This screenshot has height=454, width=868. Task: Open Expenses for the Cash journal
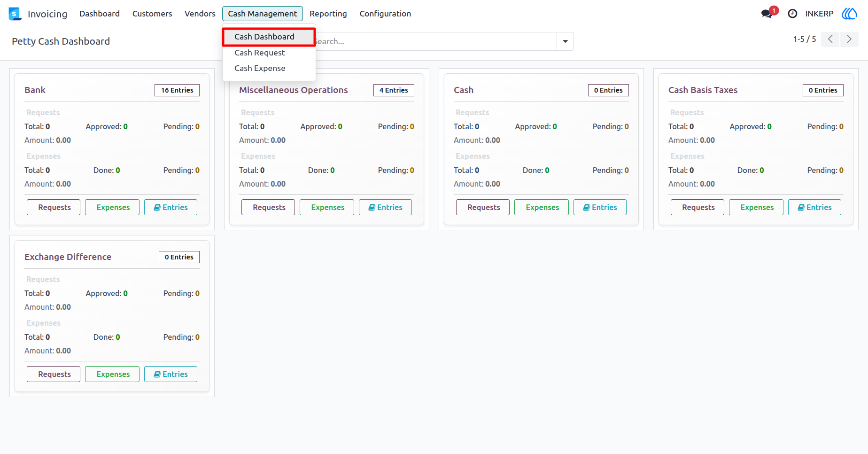click(x=542, y=207)
